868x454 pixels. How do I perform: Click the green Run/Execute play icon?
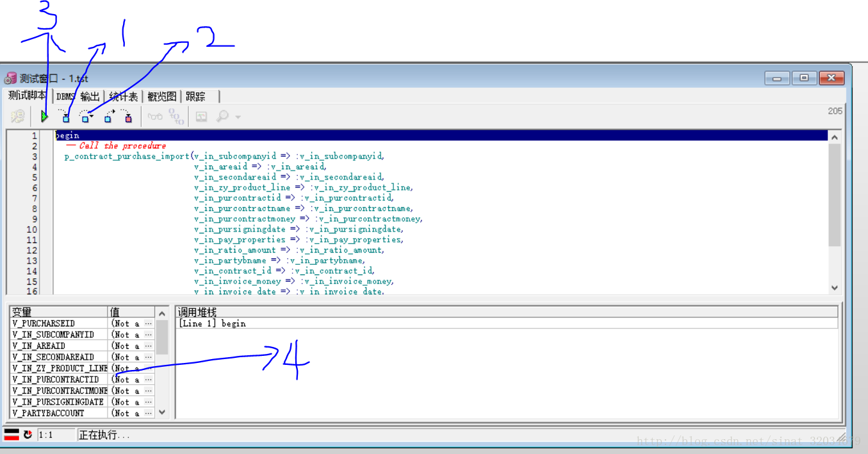[x=44, y=117]
